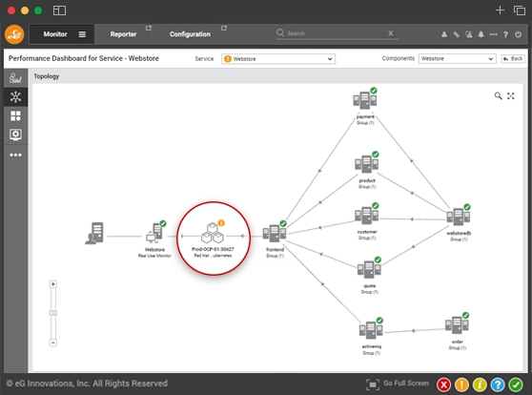Show more sidebar options ellipsis
The image size is (532, 395).
tap(15, 155)
